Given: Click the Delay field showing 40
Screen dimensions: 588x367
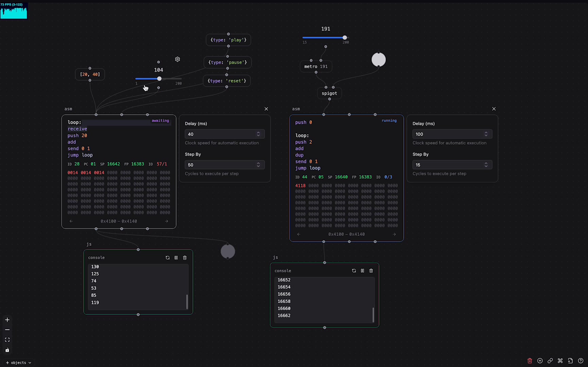Looking at the screenshot, I should click(225, 134).
